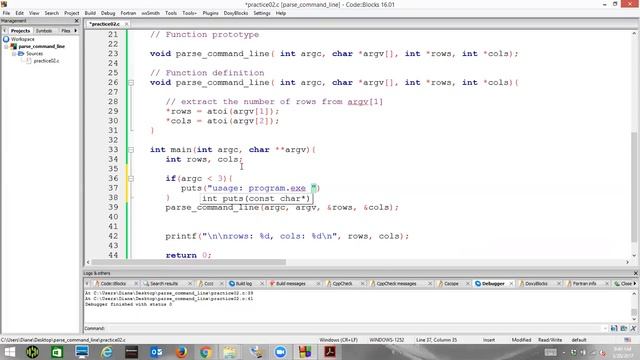
Task: Open Adobe Acrobat from the taskbar
Action: [330, 352]
